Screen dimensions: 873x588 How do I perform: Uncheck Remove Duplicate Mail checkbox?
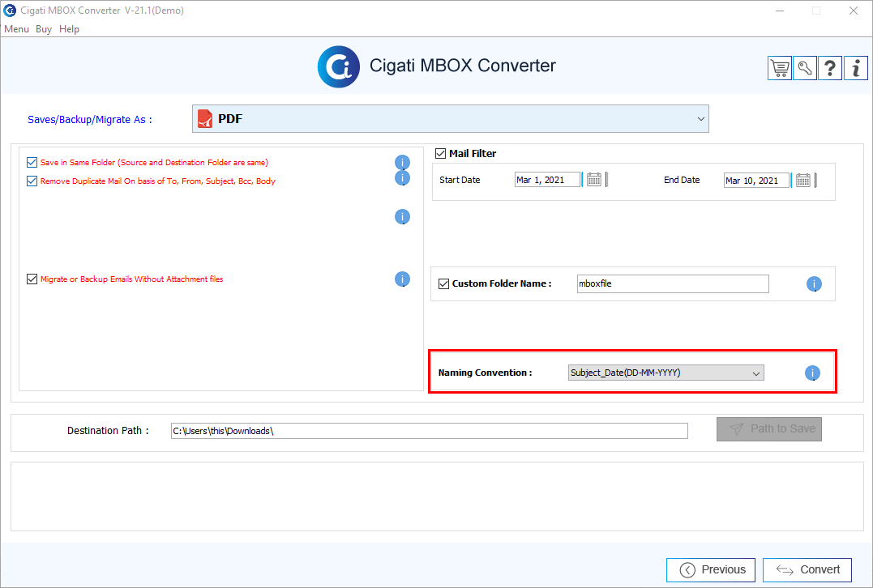[x=32, y=181]
